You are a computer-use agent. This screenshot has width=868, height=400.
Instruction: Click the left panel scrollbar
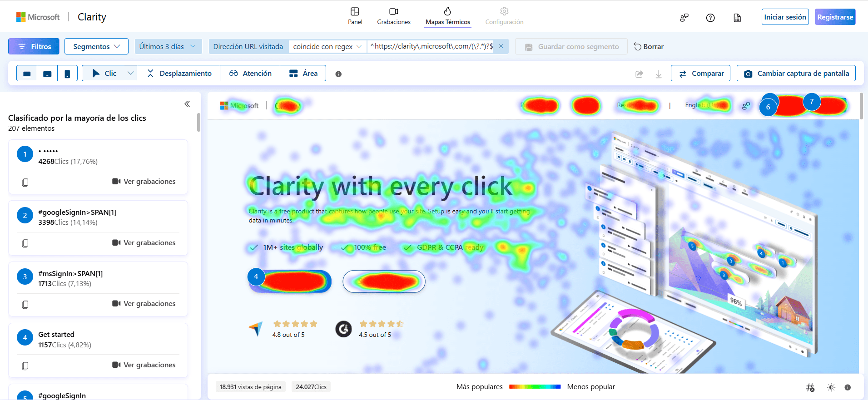[198, 123]
